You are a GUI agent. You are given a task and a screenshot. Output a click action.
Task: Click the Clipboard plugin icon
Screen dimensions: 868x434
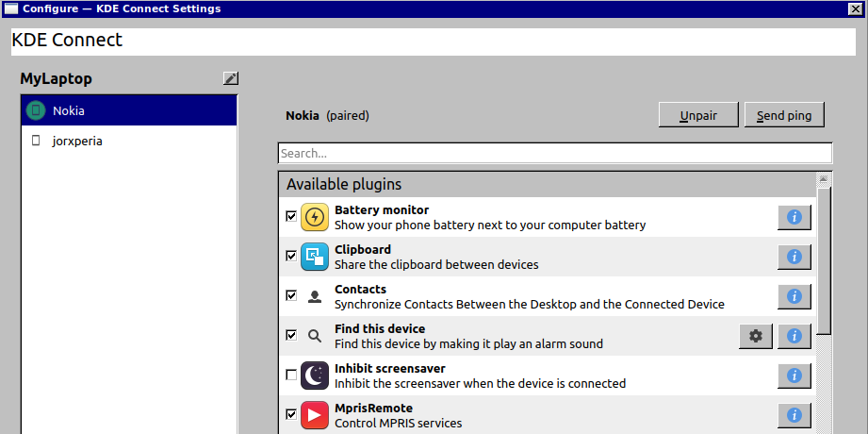[x=315, y=257]
